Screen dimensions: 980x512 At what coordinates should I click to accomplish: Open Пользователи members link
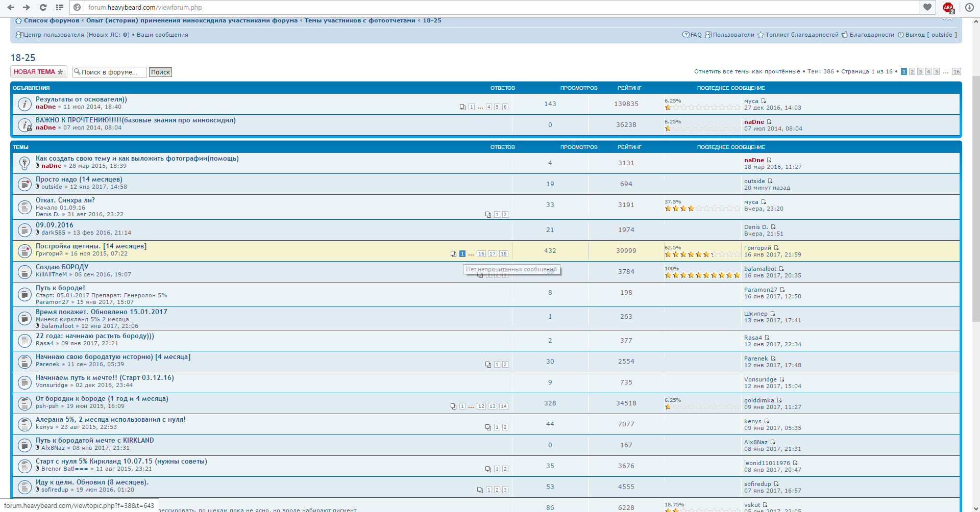733,35
